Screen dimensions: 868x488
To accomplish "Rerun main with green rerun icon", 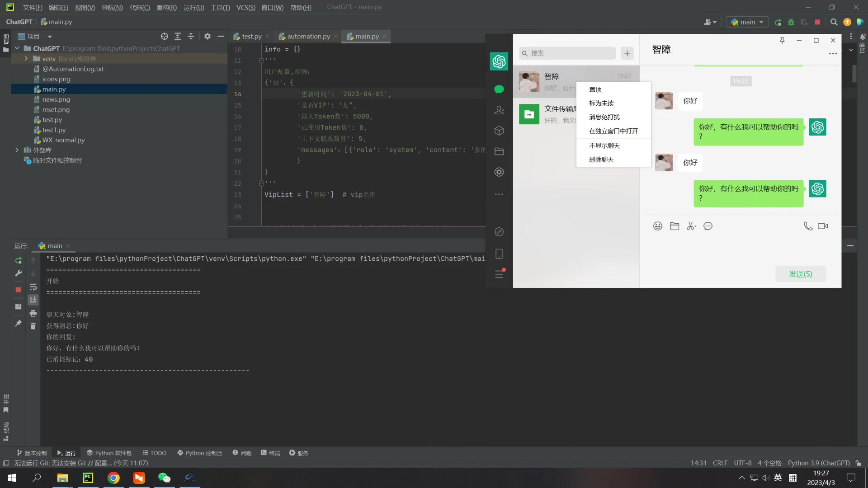I will (19, 260).
